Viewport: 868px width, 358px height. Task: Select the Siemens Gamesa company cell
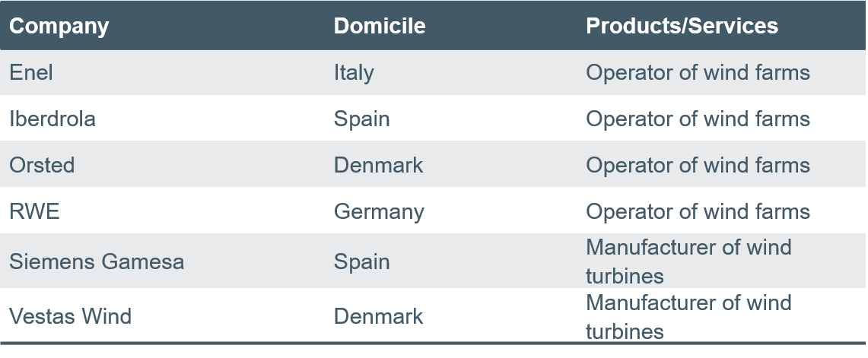(x=97, y=261)
